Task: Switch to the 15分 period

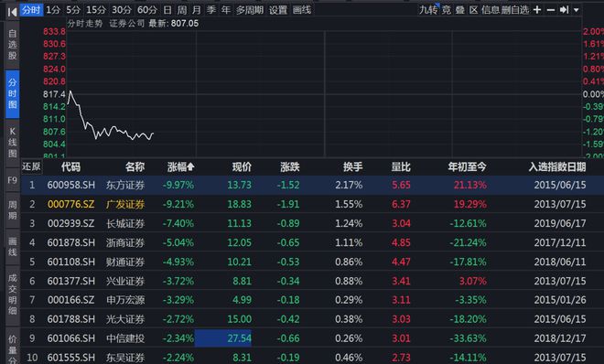Action: [96, 10]
